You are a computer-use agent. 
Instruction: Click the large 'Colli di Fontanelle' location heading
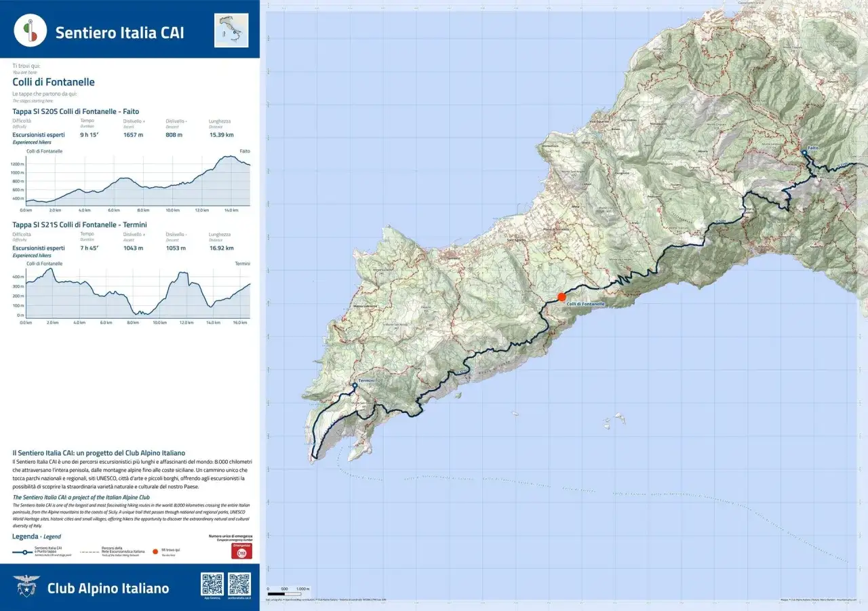[54, 82]
